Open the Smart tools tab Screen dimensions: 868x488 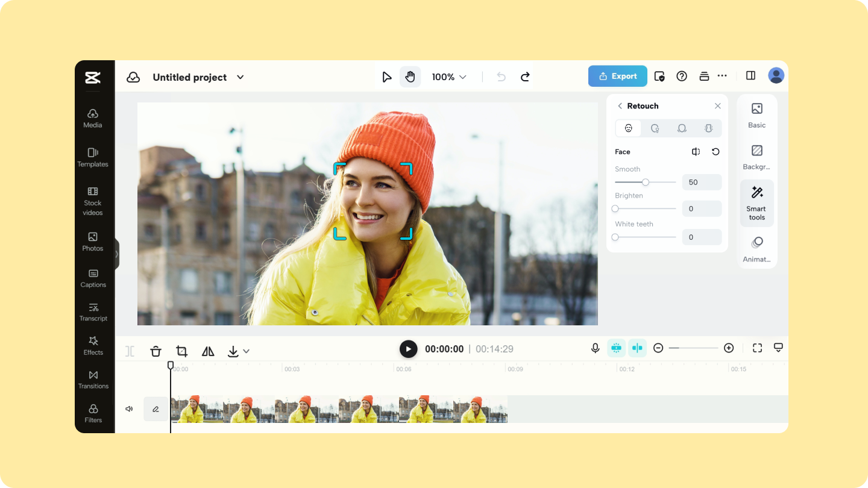click(x=757, y=203)
